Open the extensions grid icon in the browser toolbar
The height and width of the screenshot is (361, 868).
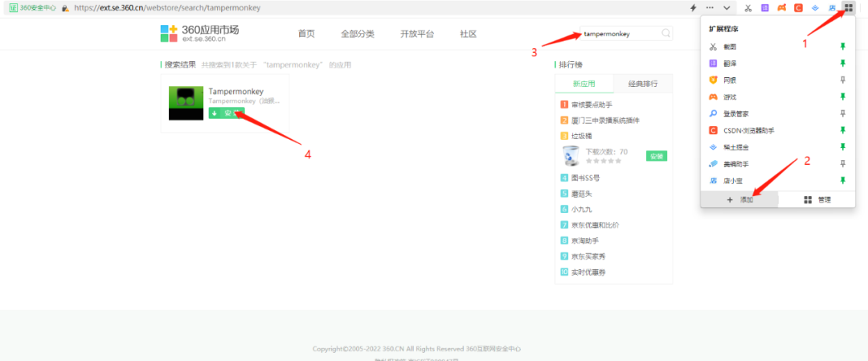848,8
